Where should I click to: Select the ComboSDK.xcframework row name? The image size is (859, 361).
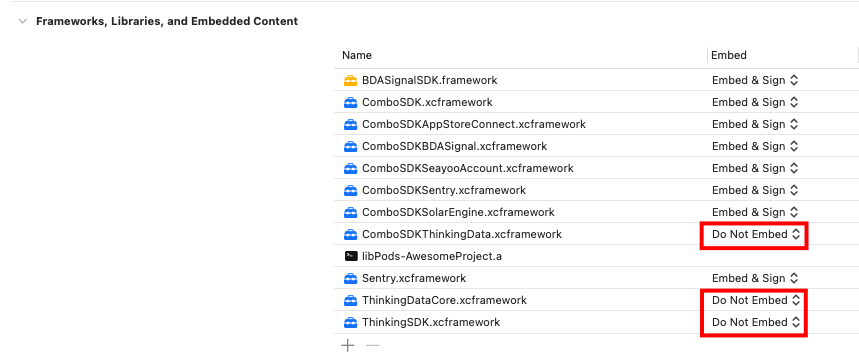427,102
